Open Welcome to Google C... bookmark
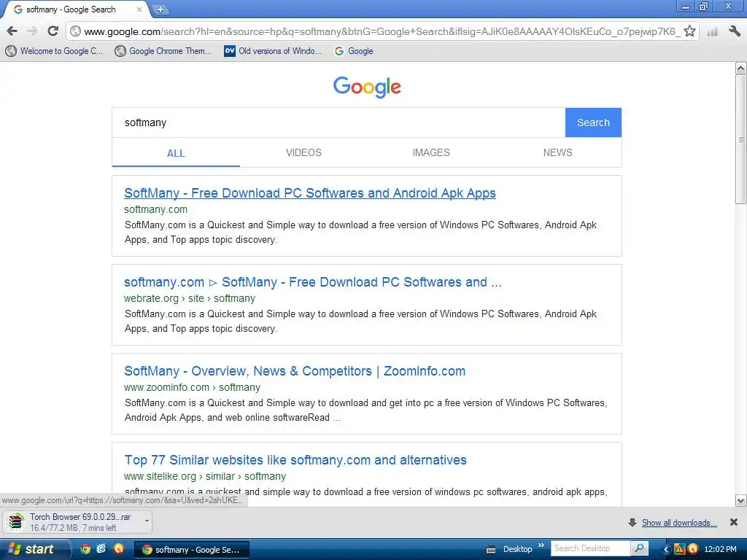 [x=54, y=51]
